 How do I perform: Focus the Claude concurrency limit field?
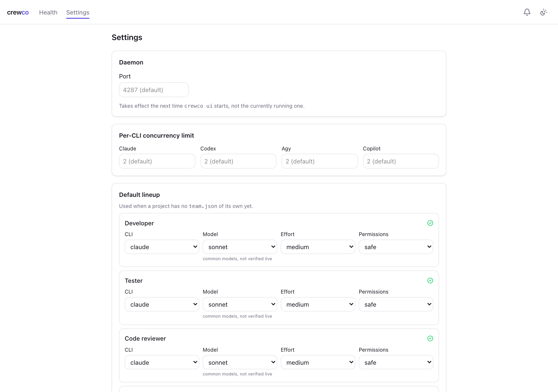(x=157, y=161)
